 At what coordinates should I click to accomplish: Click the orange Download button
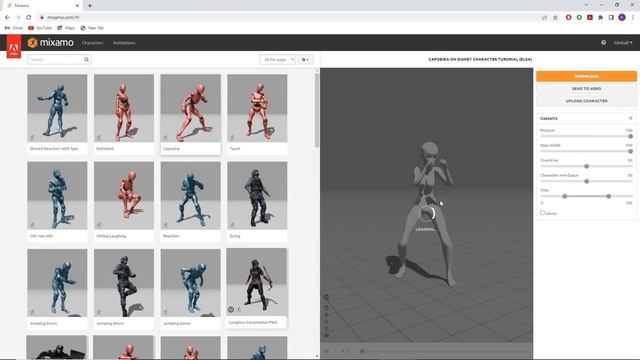586,76
